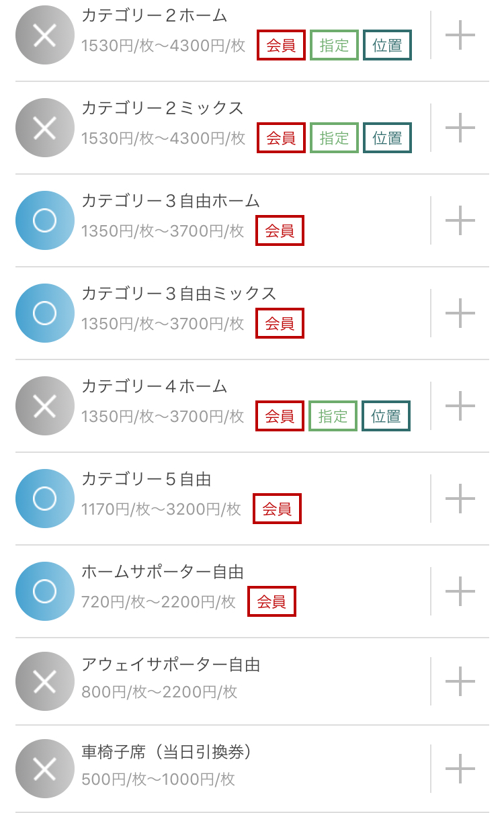Click the blue circle icon for カテゴリー5自由
Viewport: 504px width, 813px height.
coord(44,499)
